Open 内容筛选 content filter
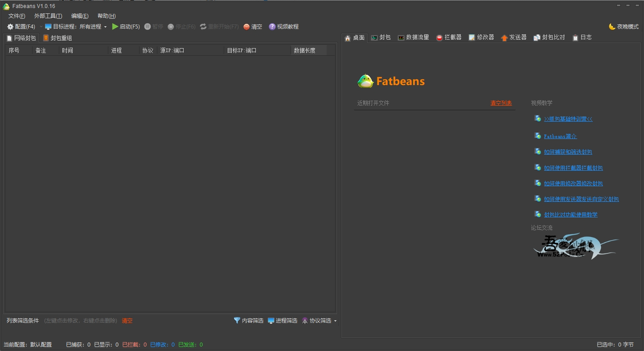The height and width of the screenshot is (351, 644). (x=249, y=321)
